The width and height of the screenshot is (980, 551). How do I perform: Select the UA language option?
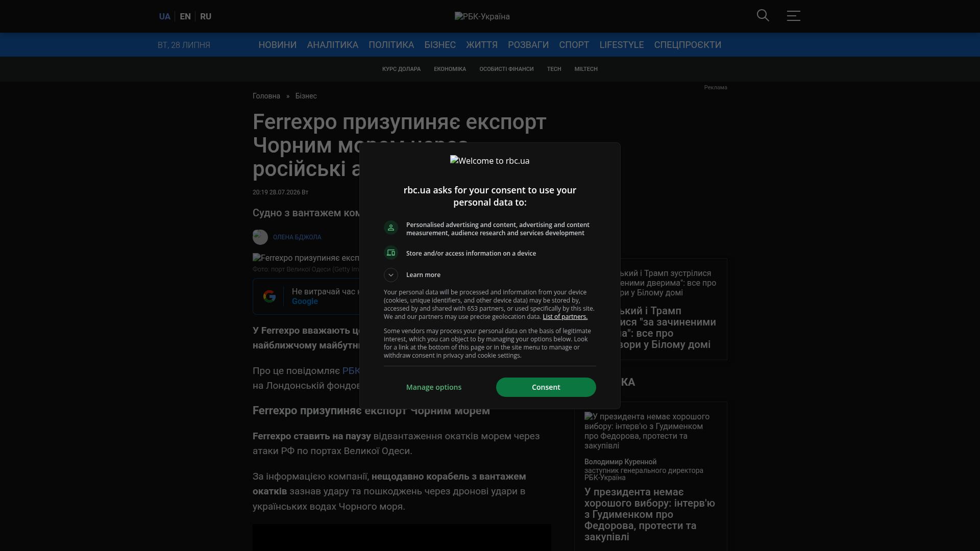pyautogui.click(x=164, y=16)
